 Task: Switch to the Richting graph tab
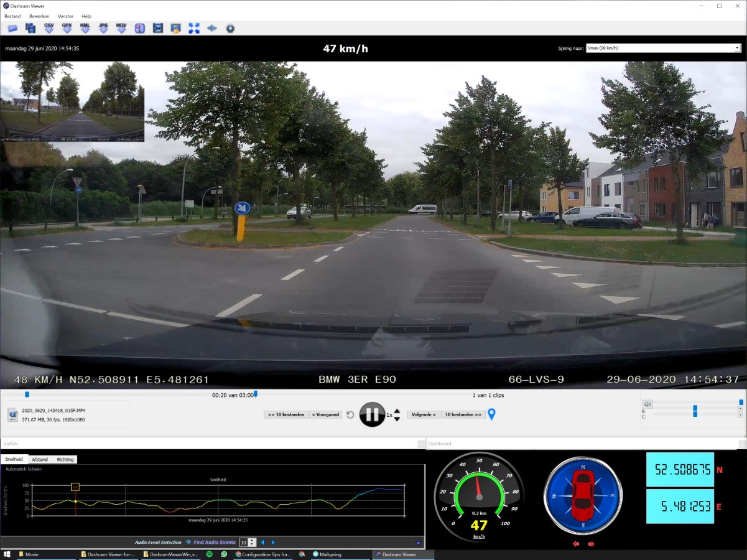point(65,459)
